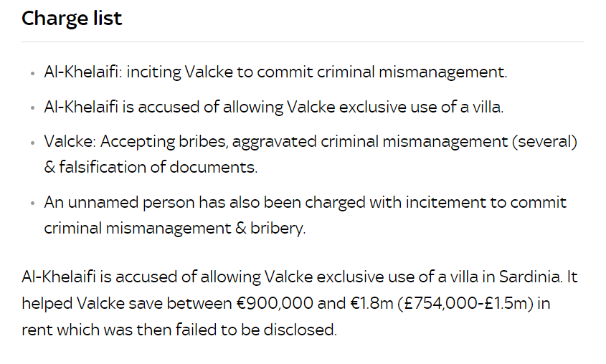Viewport: 606px width, 364px height.
Task: Click the paragraph line mentioning Sardinia
Action: (300, 277)
